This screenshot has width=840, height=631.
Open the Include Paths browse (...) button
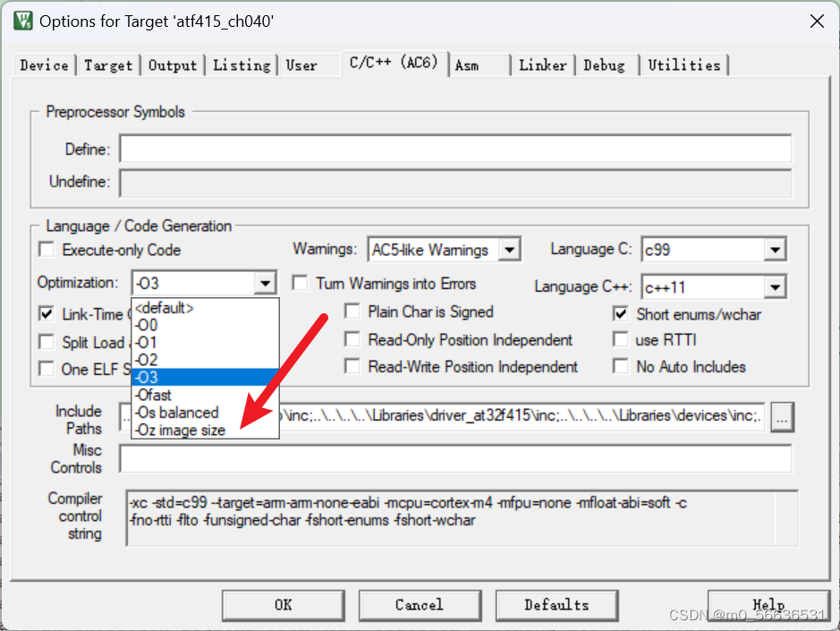click(x=782, y=417)
